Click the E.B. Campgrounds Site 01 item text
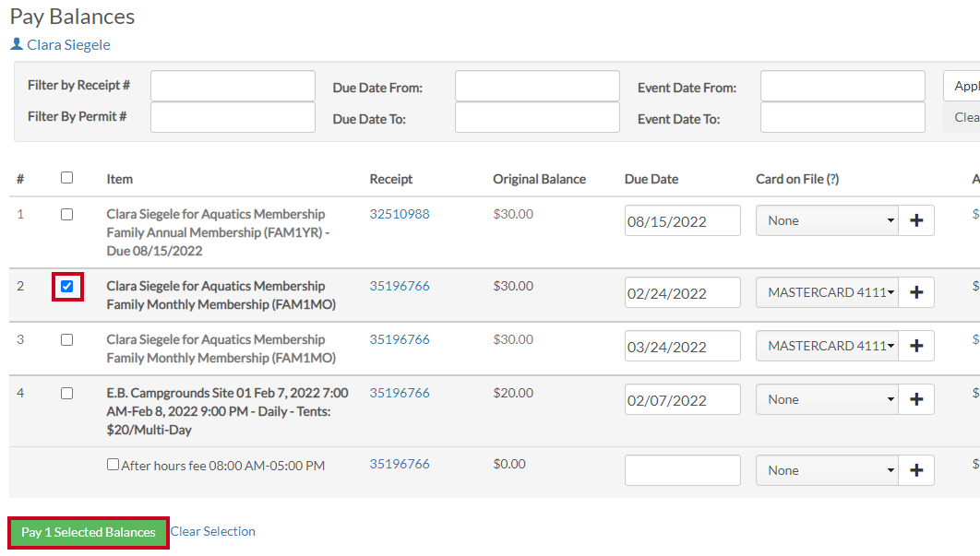The width and height of the screenshot is (980, 556). coord(228,411)
